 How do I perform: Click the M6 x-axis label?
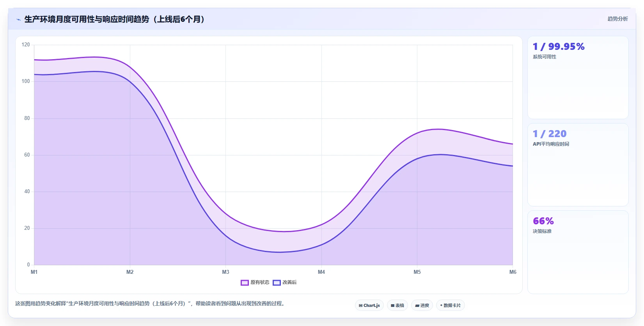513,272
